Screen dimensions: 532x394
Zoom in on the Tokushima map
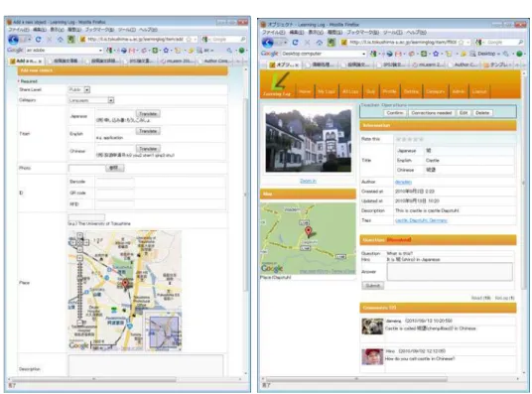(x=79, y=258)
